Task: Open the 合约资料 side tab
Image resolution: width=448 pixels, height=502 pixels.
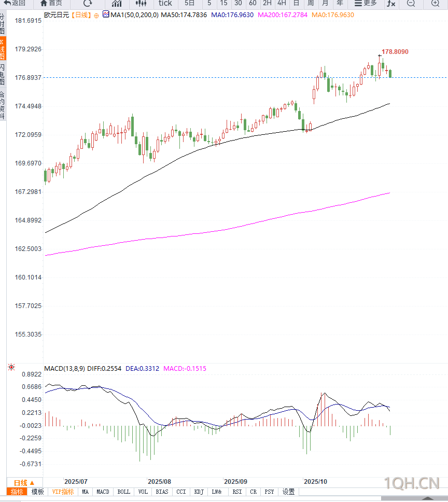Action: coord(3,105)
